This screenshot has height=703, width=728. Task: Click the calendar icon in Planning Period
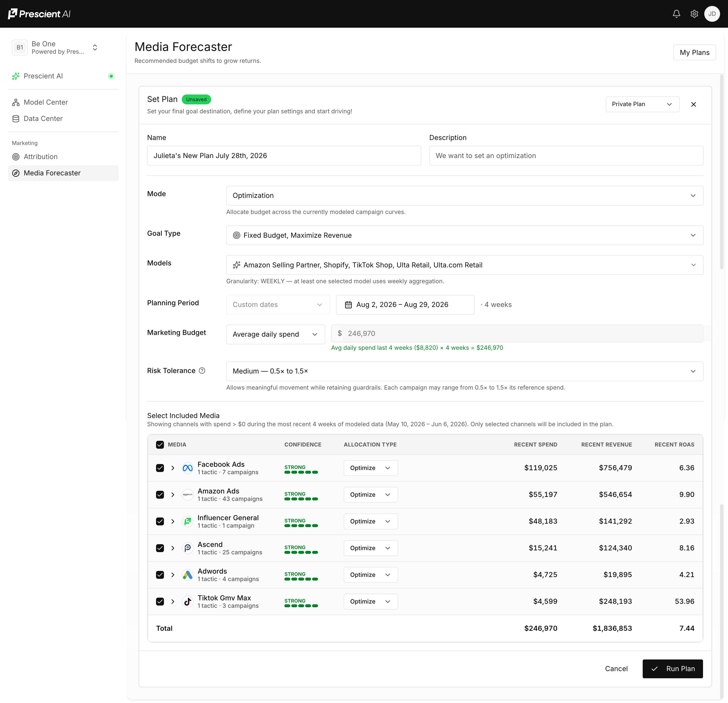point(348,305)
